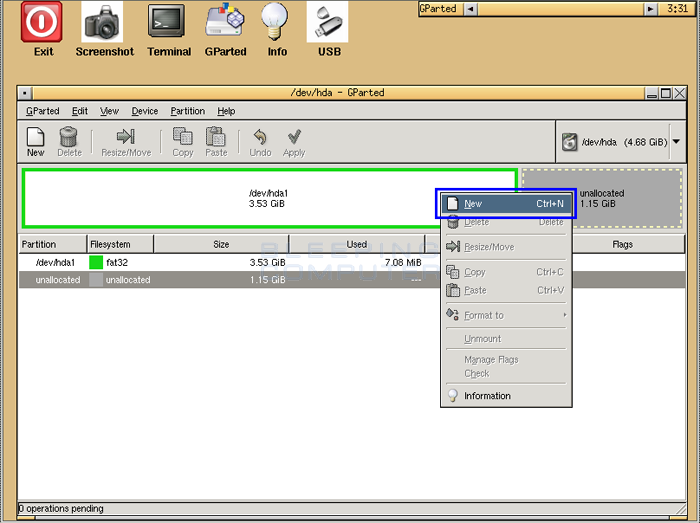Open the USB desktop icon
Screen dimensions: 700x523
329,29
